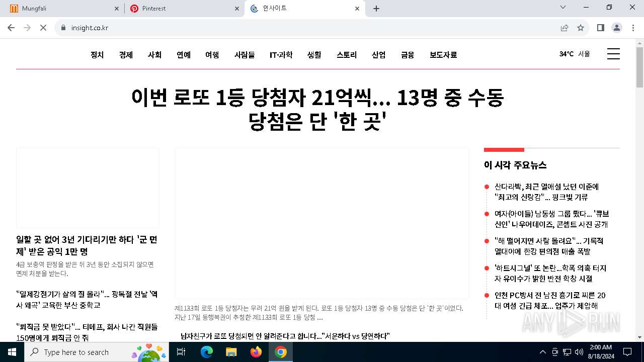Open the 연예 section
The height and width of the screenshot is (362, 644).
pyautogui.click(x=184, y=55)
